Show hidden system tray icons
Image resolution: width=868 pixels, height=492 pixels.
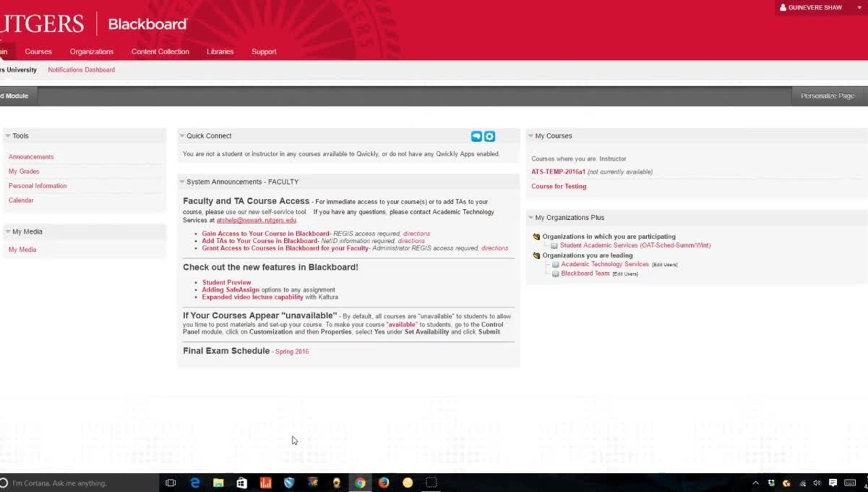[755, 483]
